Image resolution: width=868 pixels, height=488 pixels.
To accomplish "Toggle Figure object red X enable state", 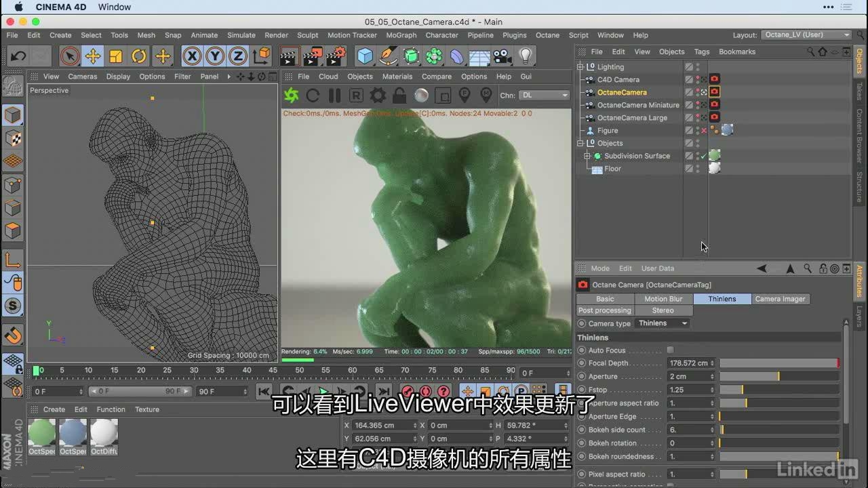I will click(x=704, y=131).
